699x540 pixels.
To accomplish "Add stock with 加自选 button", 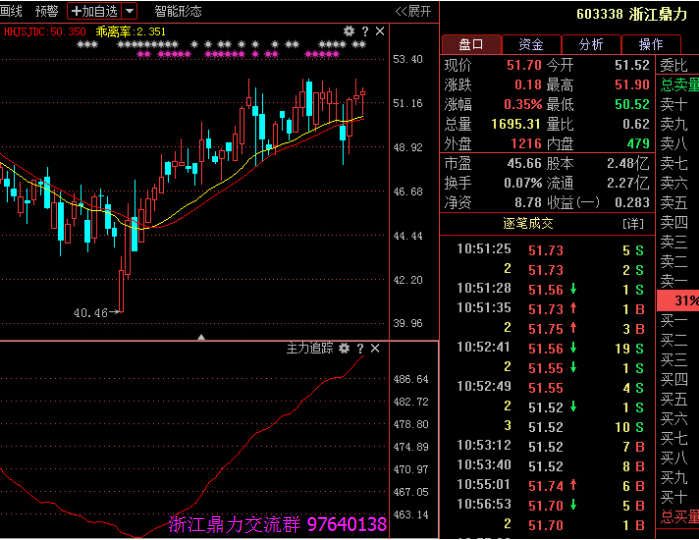I will (95, 11).
